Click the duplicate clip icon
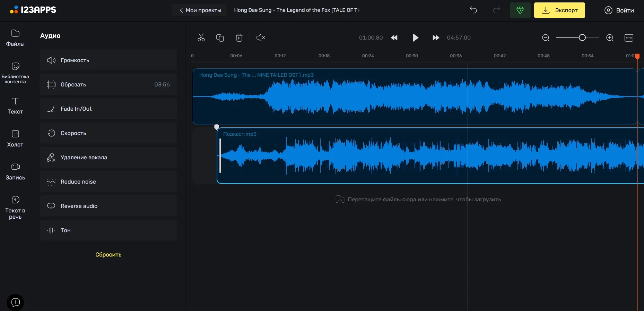Image resolution: width=644 pixels, height=311 pixels. click(220, 38)
